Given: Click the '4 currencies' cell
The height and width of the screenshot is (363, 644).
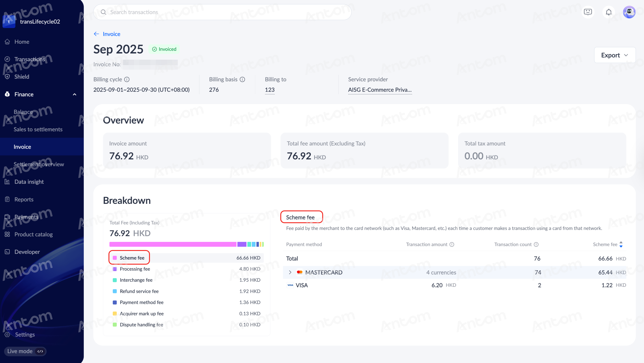Looking at the screenshot, I should pos(441,272).
